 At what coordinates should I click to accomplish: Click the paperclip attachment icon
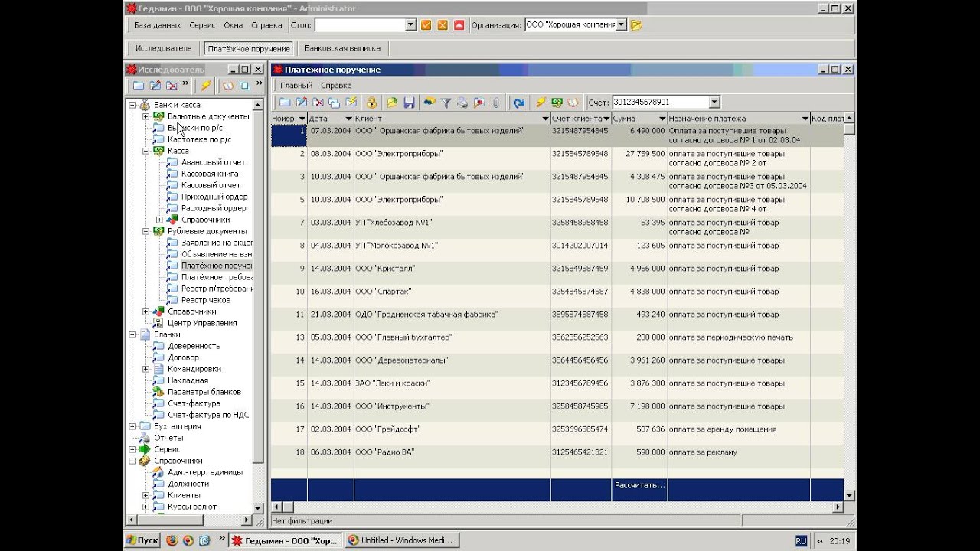coord(495,103)
